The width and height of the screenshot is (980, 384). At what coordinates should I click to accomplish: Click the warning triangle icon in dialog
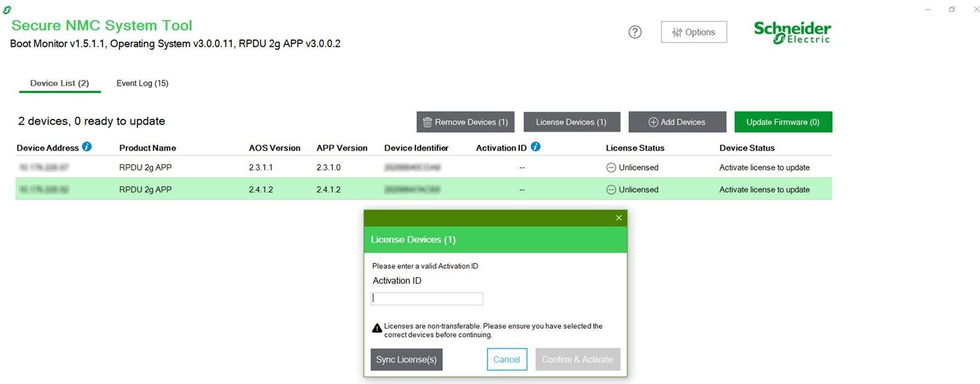coord(377,329)
